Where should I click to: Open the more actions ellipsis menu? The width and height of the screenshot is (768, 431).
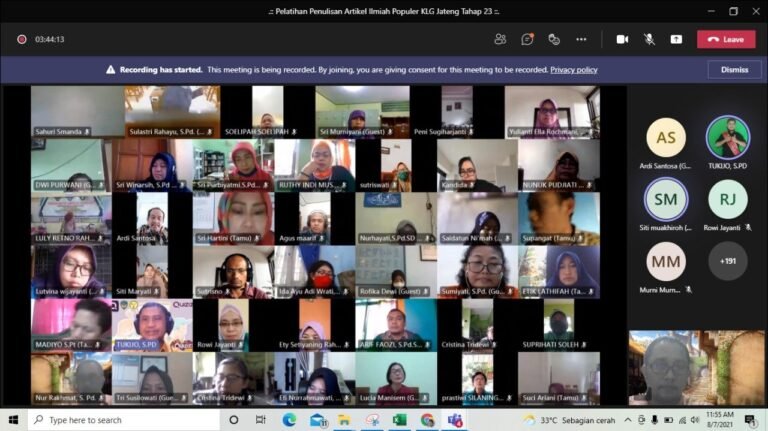click(x=581, y=39)
